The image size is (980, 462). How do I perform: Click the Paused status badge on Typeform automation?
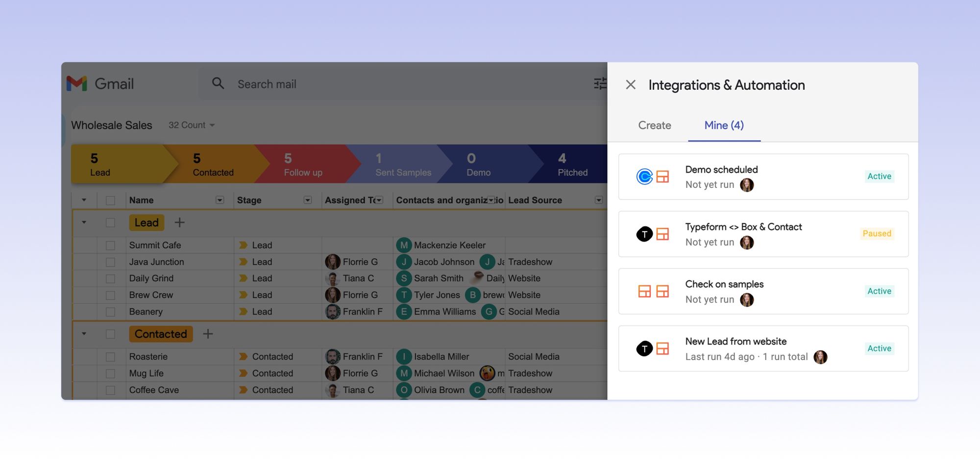pos(877,234)
